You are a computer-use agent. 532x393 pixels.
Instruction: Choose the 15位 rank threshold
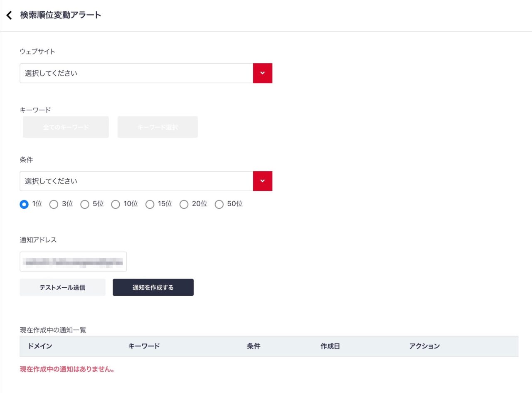150,204
